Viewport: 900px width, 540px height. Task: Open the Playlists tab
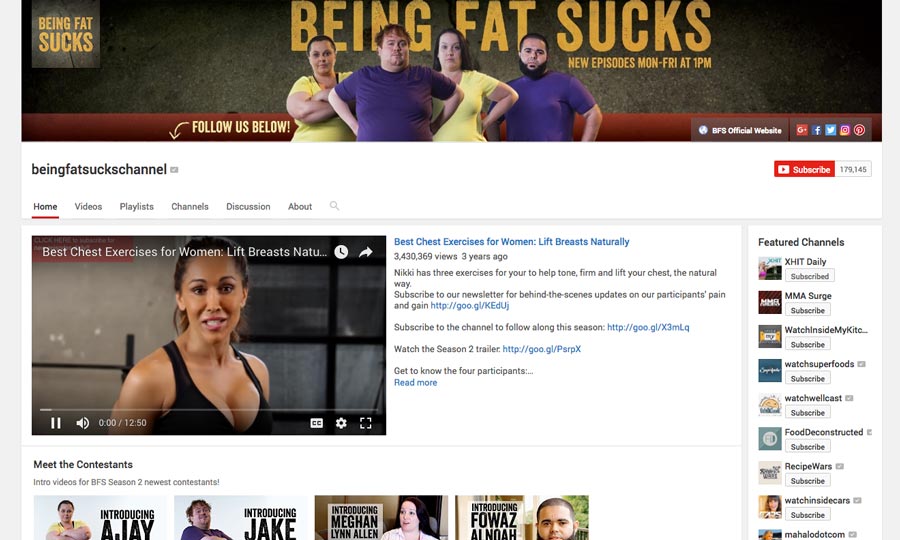(x=137, y=207)
